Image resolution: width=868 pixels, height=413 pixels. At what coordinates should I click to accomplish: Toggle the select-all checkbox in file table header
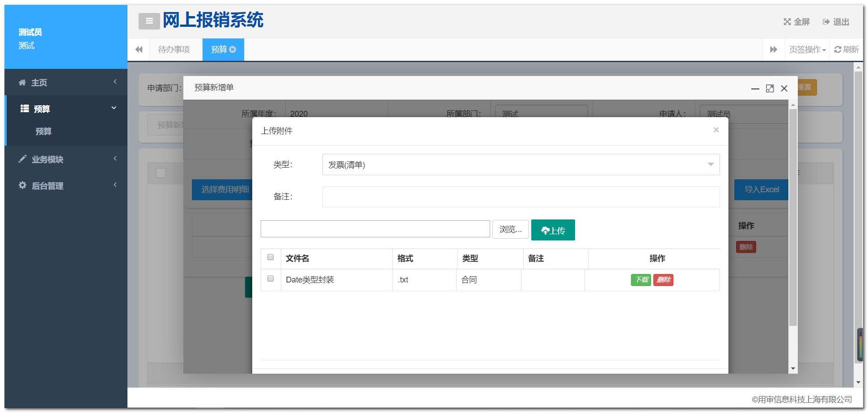[x=271, y=257]
